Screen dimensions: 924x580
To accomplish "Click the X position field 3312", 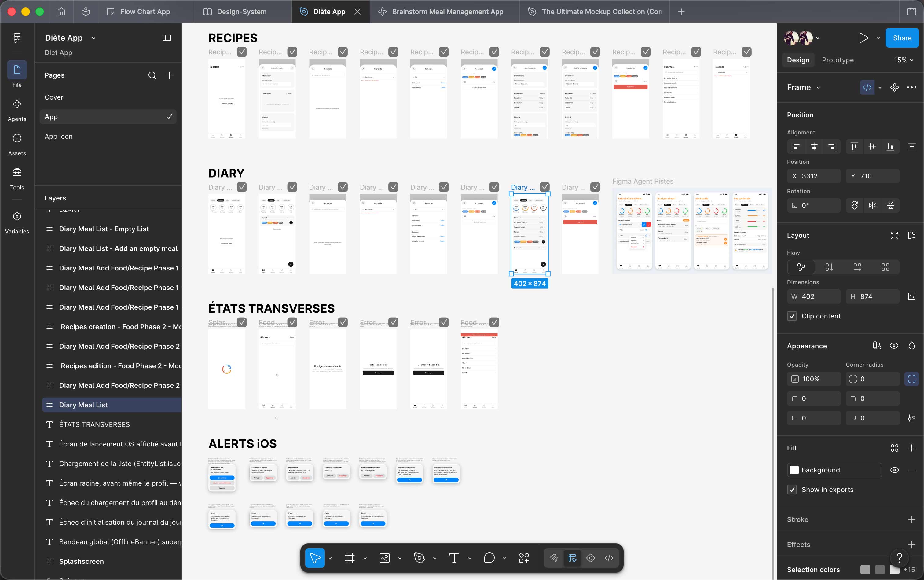I will click(814, 176).
